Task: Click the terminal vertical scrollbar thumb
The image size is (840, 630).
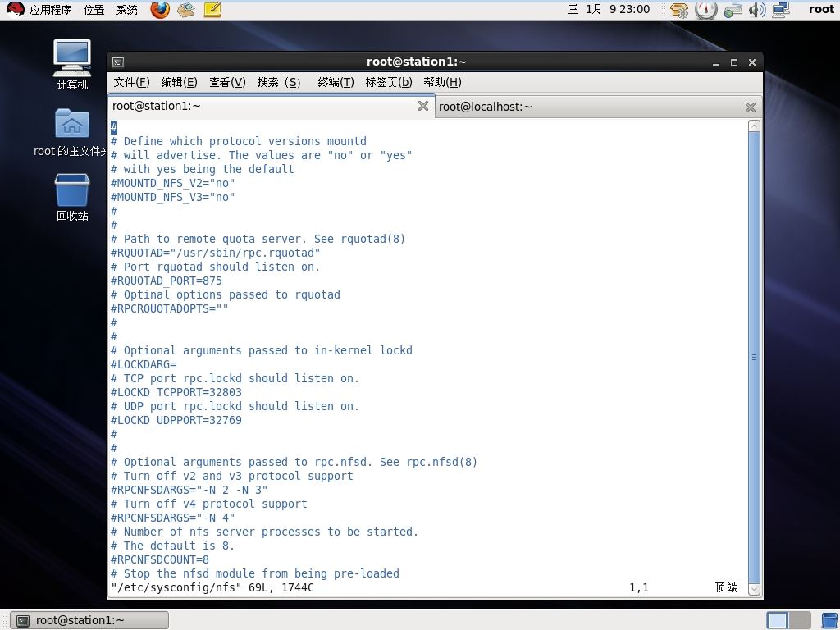Action: coord(754,358)
